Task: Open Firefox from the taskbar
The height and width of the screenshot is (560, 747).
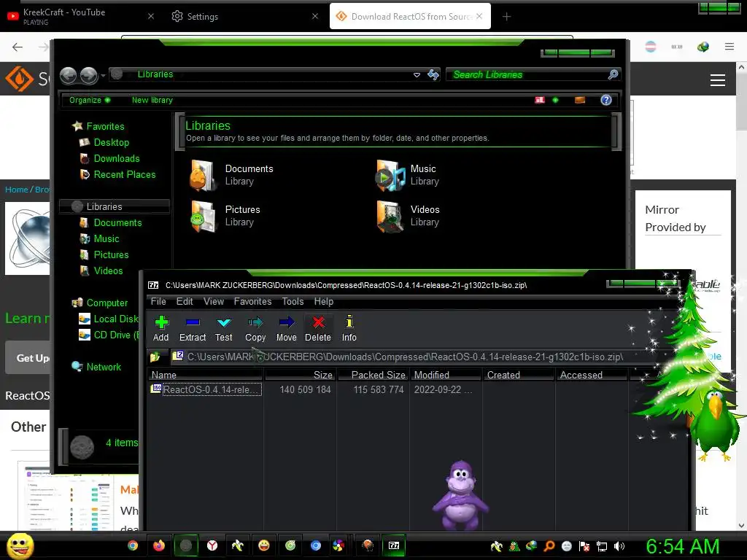Action: [158, 545]
